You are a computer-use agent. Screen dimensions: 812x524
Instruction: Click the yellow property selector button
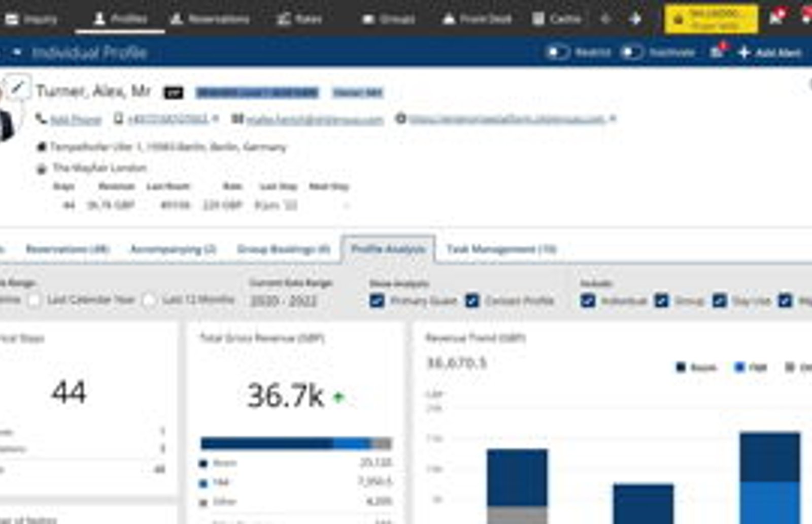coord(711,19)
